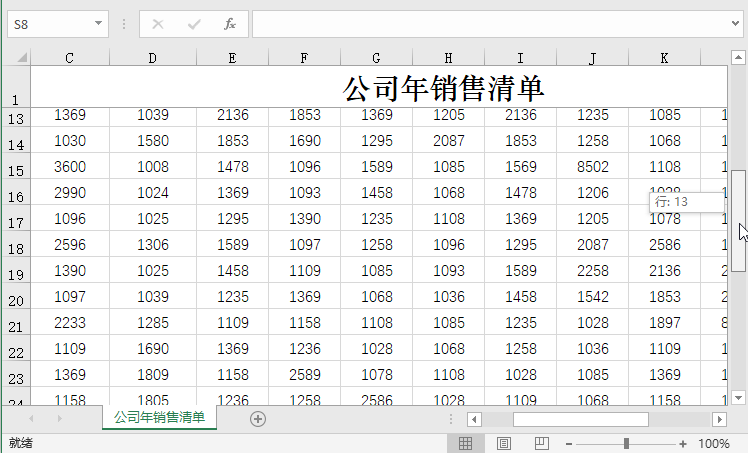
Task: Open the Name Box dropdown arrow
Action: tap(98, 24)
